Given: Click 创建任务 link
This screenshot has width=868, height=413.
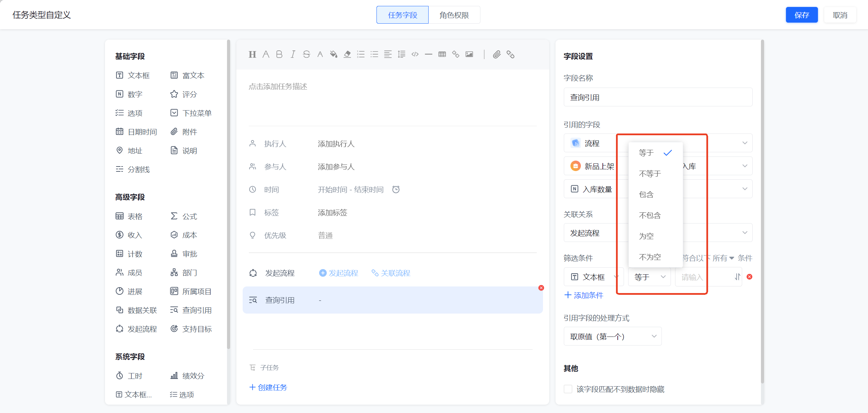Looking at the screenshot, I should pyautogui.click(x=268, y=387).
